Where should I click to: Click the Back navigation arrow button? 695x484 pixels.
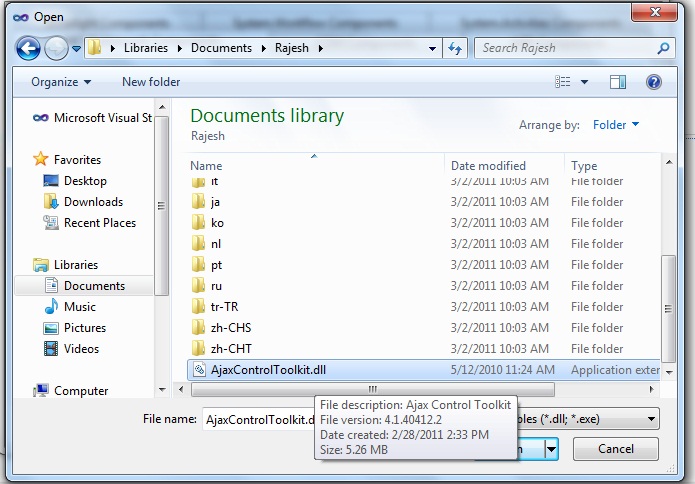tap(28, 48)
